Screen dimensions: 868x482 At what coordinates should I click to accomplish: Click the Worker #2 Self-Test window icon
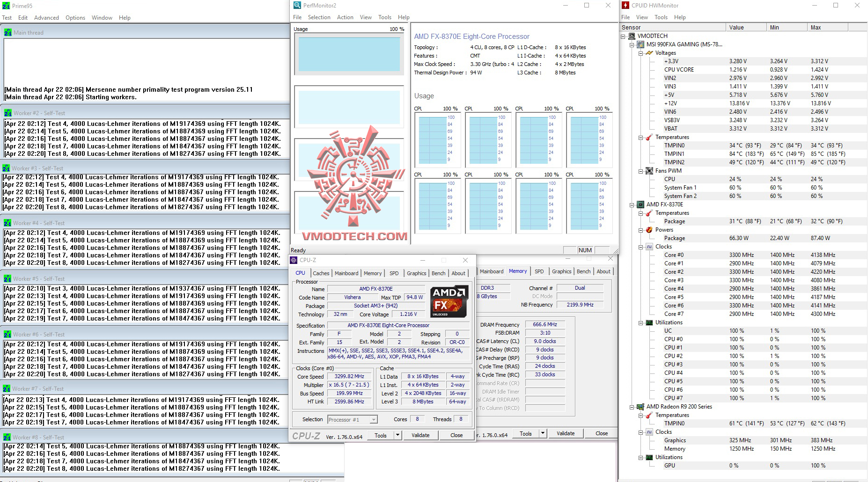pos(8,113)
